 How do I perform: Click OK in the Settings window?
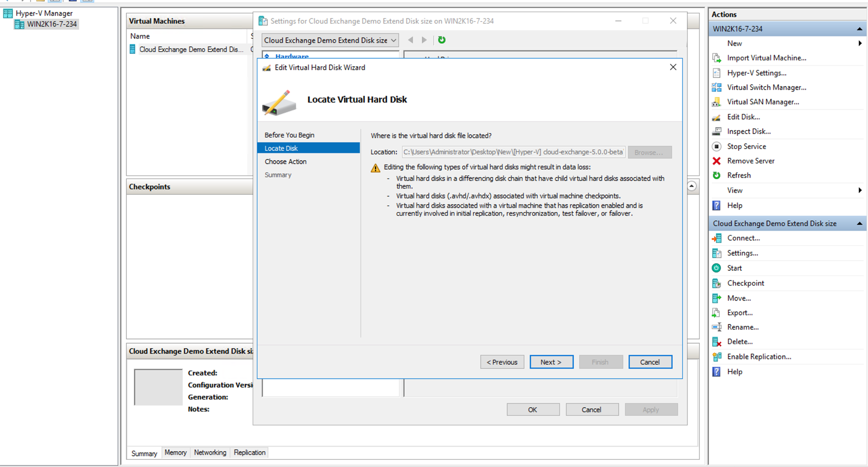[533, 410]
